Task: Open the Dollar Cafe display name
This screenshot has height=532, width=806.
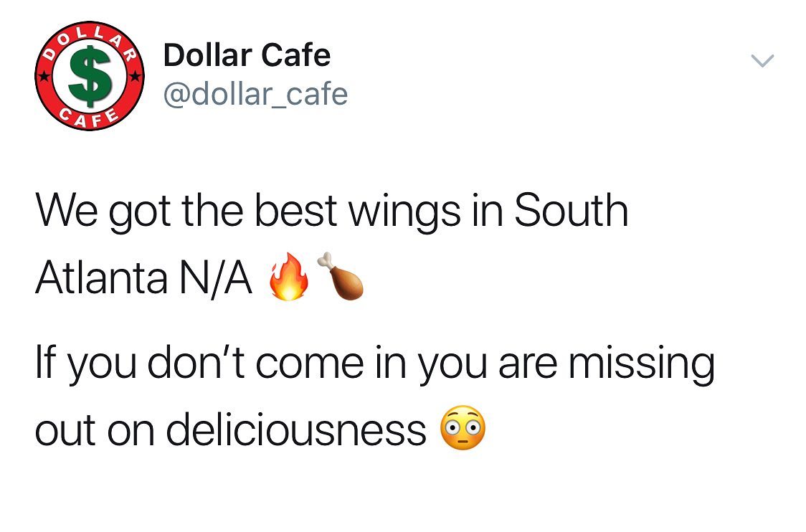Action: 247,55
